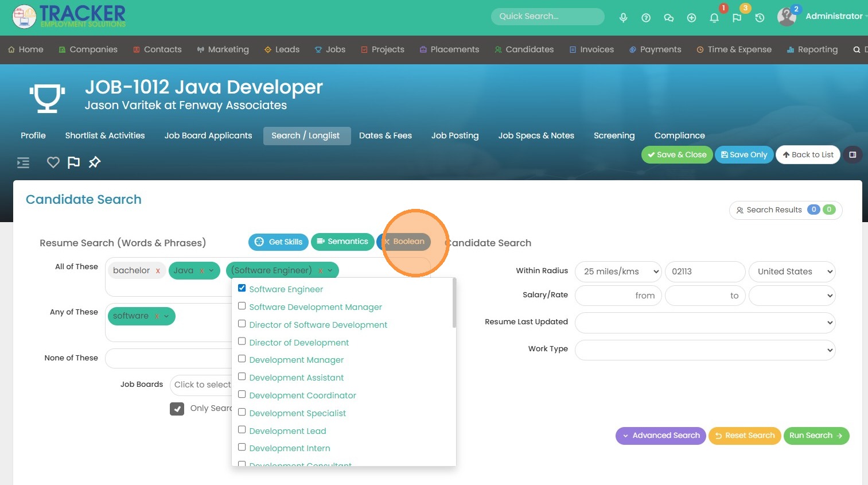Screen dimensions: 868x485
Task: Click the Quick Search input field
Action: pos(547,16)
